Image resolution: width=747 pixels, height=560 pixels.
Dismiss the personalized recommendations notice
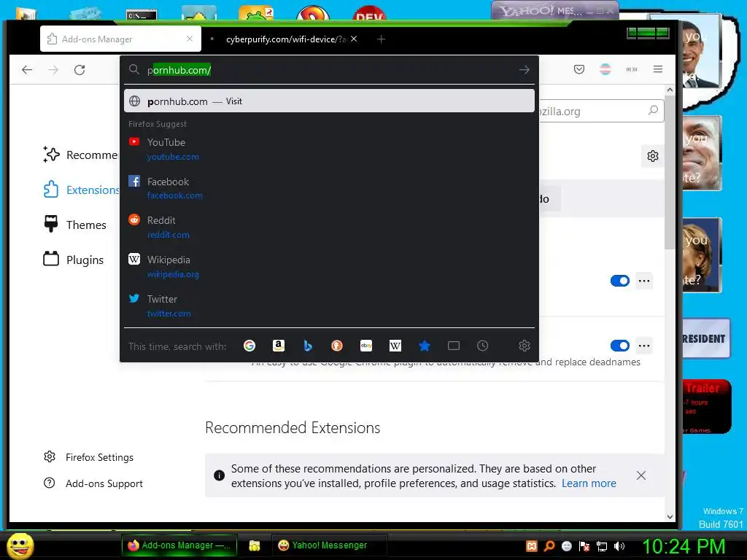point(641,475)
